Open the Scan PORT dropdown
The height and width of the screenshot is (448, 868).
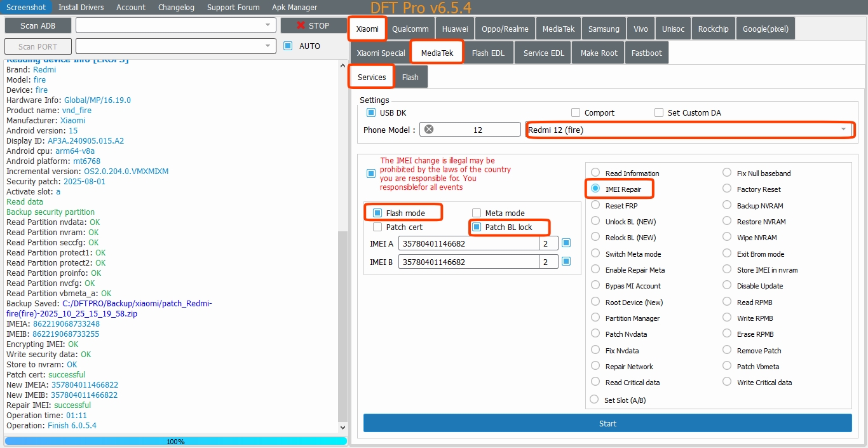click(175, 46)
